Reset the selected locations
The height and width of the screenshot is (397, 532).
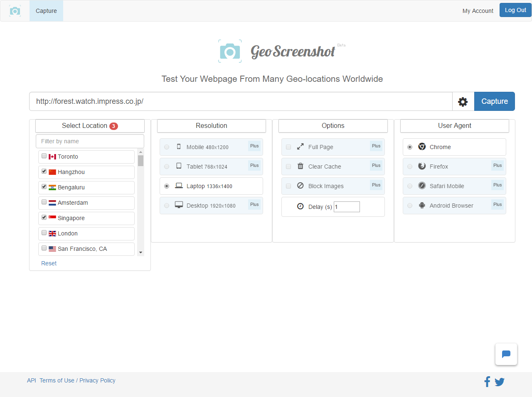[49, 263]
